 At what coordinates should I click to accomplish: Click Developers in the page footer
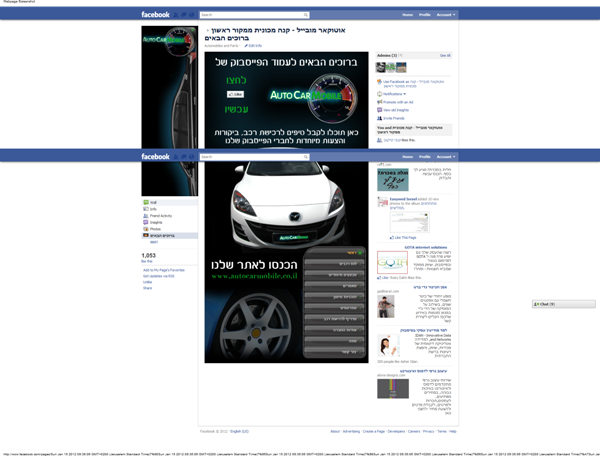pyautogui.click(x=396, y=432)
